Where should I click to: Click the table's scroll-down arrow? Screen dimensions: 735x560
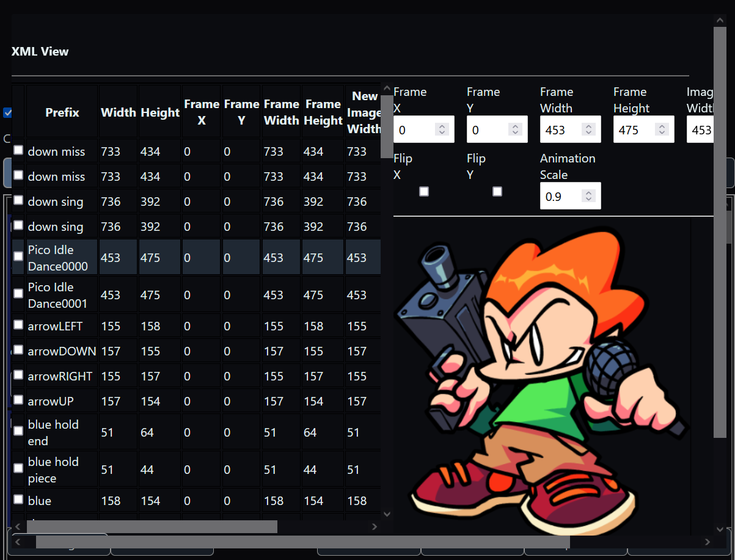(x=387, y=514)
